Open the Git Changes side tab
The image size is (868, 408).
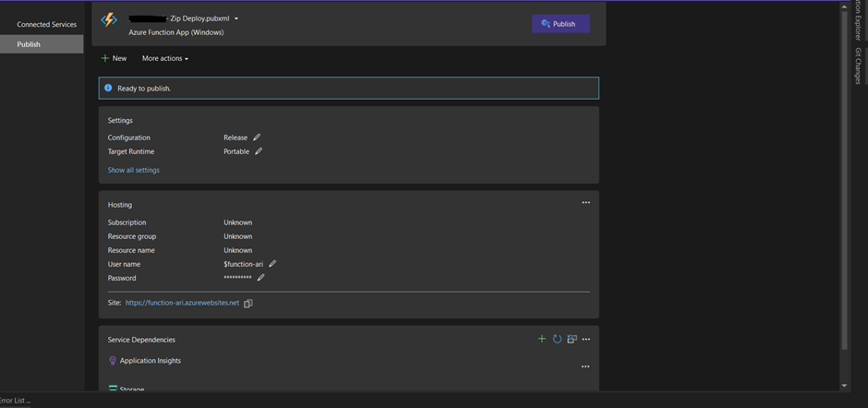(x=858, y=65)
